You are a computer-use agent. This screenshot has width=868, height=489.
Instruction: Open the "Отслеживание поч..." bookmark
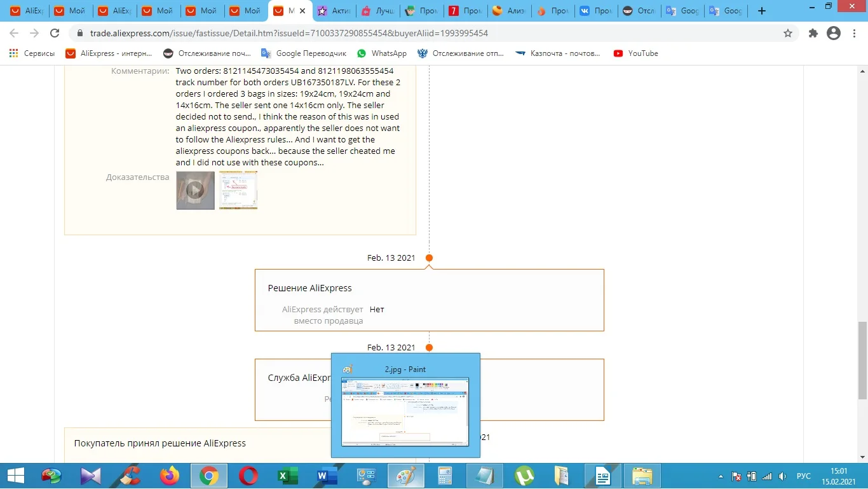[x=207, y=53]
